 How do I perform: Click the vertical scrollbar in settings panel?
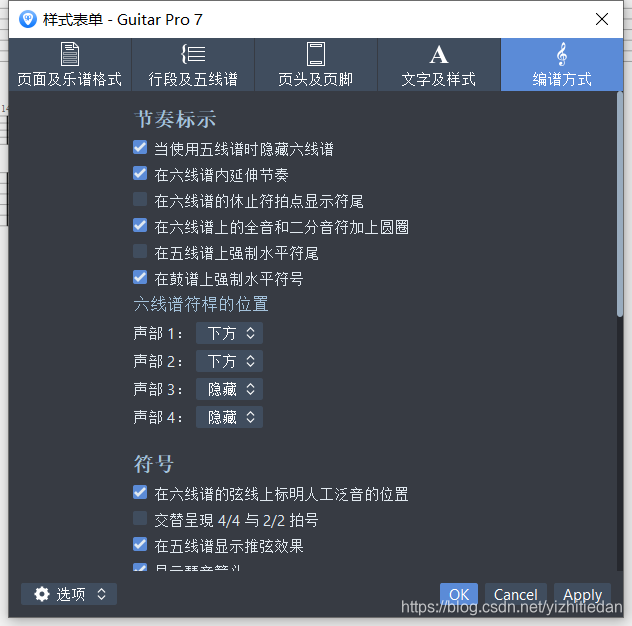(620, 204)
